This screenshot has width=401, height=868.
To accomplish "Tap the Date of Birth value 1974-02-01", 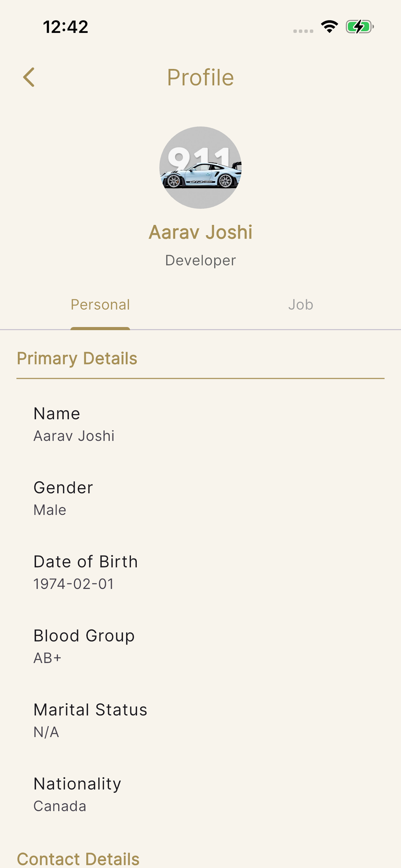I will coord(74,584).
